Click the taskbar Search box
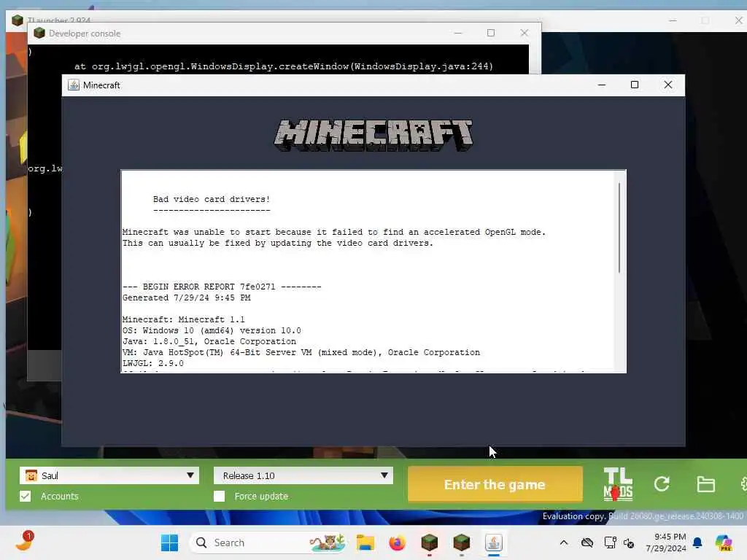747x560 pixels. click(267, 542)
